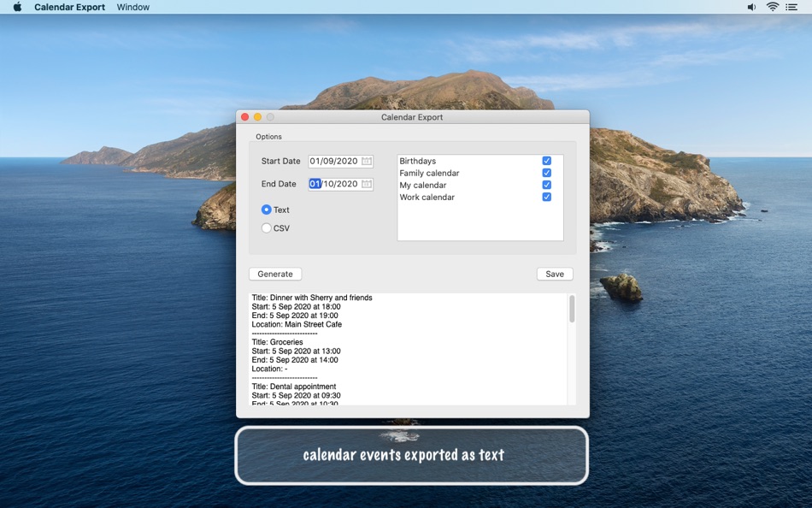Click the Save button

[555, 274]
